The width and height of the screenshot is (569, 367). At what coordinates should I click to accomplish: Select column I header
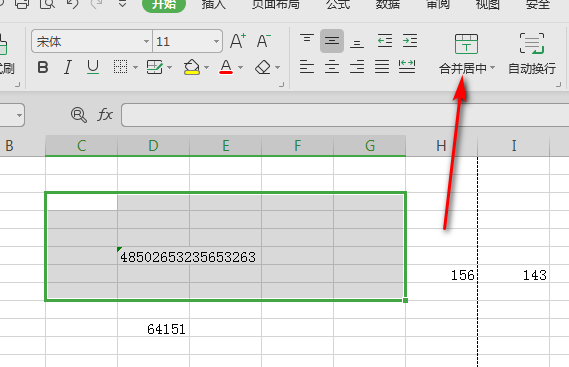[x=513, y=146]
